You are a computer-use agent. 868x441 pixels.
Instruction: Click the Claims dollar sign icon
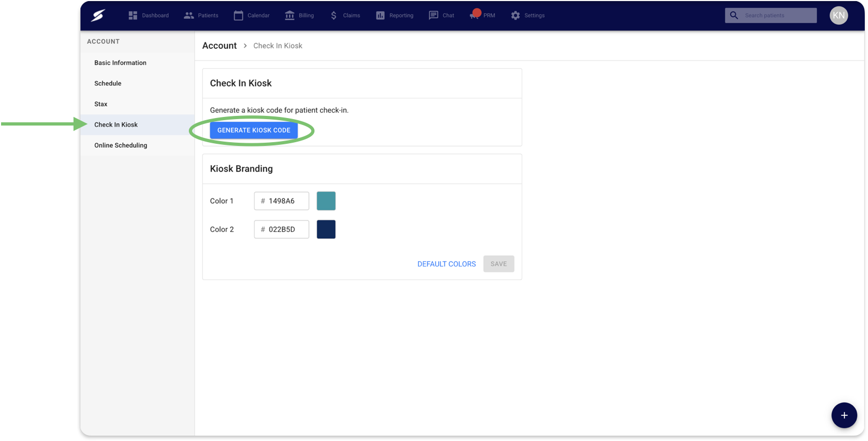coord(334,16)
